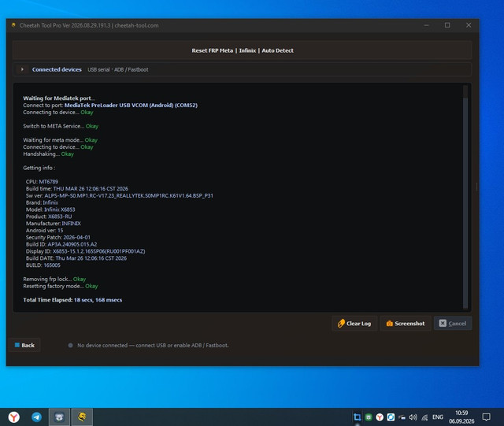Click the Android ver: 15 line
This screenshot has height=426, width=504.
(44, 230)
